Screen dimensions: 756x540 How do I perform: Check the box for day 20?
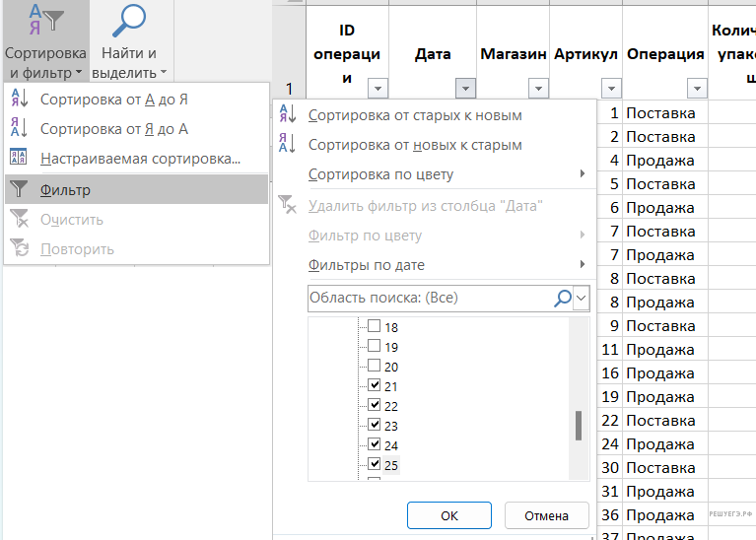[374, 366]
